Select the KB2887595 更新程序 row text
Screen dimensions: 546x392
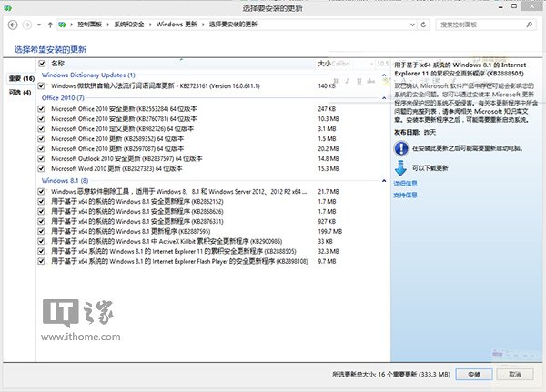[130, 232]
